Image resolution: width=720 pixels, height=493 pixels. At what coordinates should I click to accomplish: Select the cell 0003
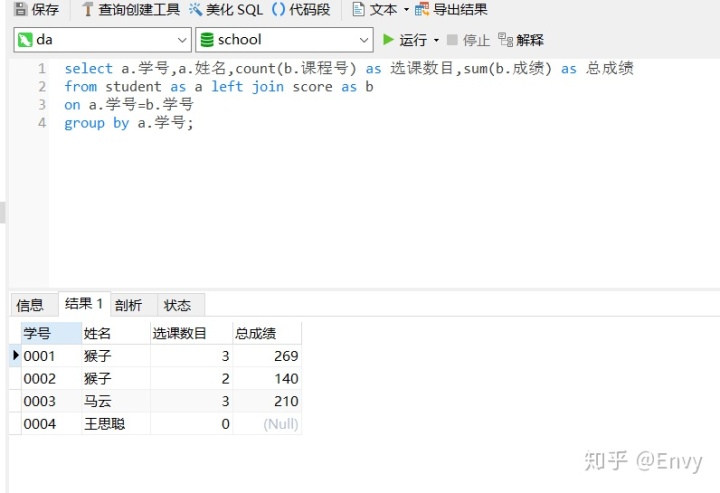coord(51,401)
